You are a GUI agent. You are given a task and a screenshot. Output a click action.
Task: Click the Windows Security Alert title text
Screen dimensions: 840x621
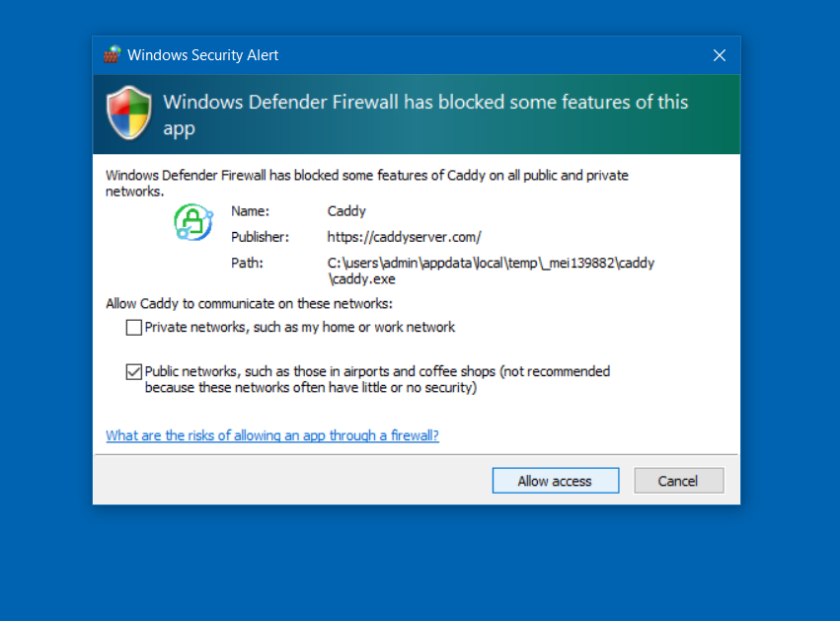coord(203,55)
